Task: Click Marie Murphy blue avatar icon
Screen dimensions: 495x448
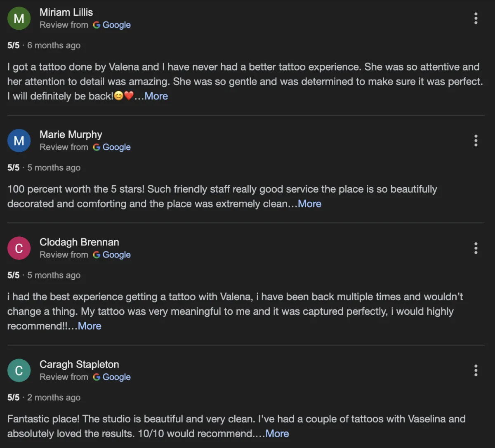Action: (19, 141)
